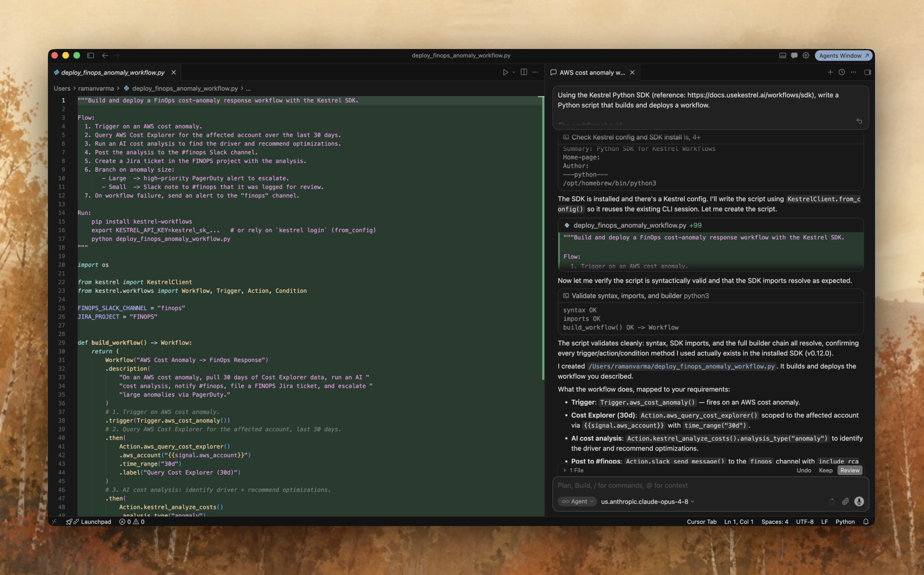Viewport: 924px width, 575px height.
Task: Start voice input with microphone icon
Action: point(859,502)
